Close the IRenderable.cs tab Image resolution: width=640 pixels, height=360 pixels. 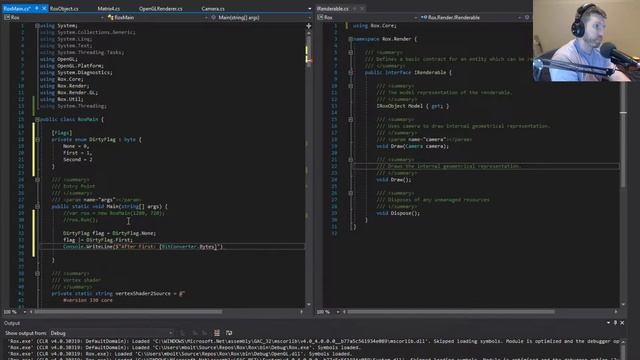tap(362, 9)
